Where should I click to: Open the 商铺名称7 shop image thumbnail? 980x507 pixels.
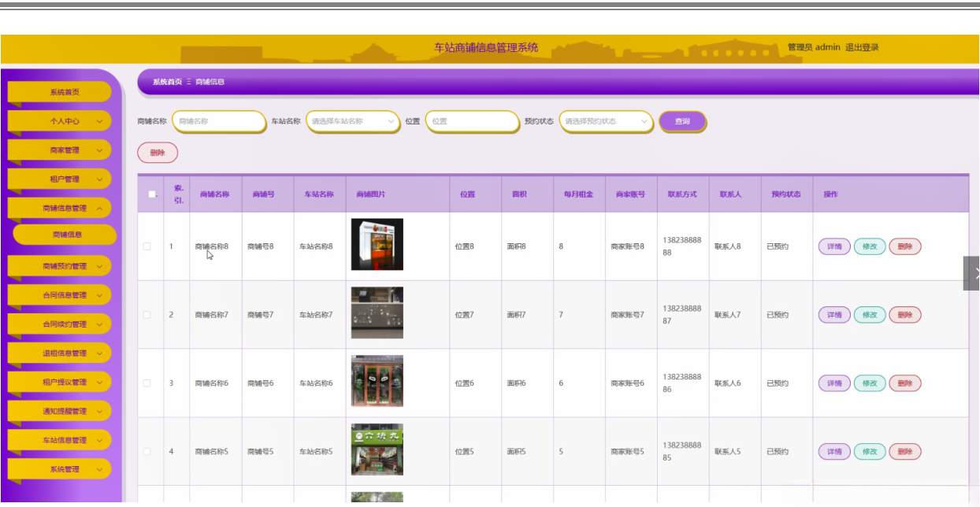click(377, 313)
